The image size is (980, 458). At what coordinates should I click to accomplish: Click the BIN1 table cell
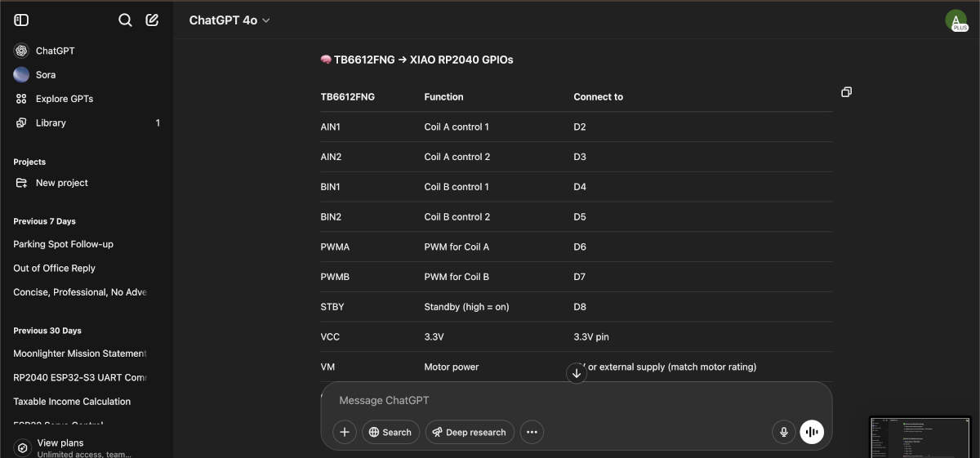coord(331,187)
